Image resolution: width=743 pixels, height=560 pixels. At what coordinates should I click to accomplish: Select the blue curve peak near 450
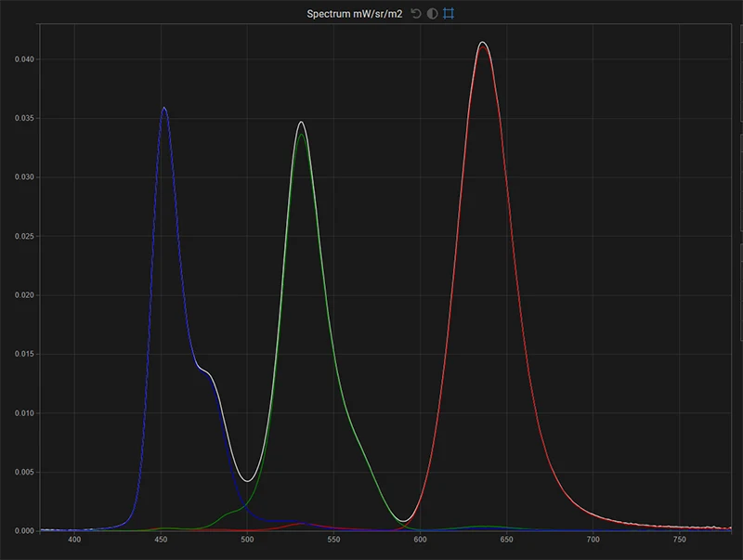tap(164, 108)
